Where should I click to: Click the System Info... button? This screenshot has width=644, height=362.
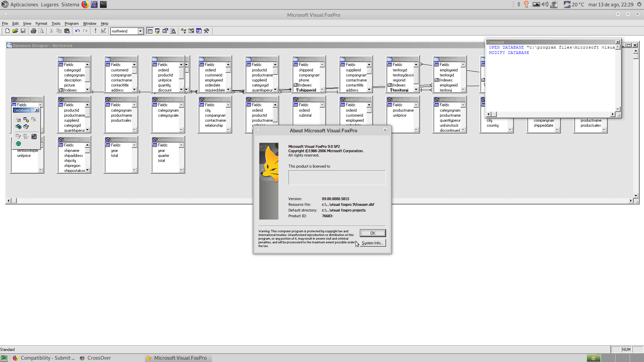pos(373,243)
